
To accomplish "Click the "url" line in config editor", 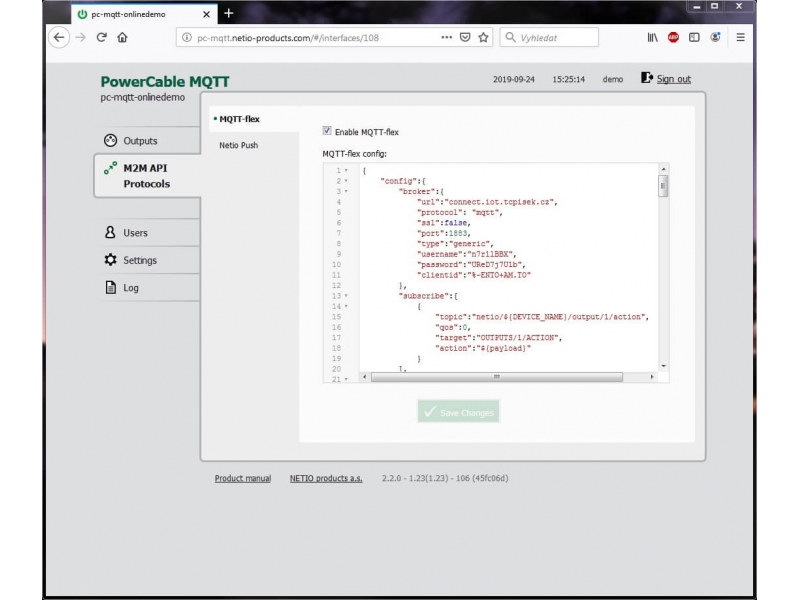I will coord(487,202).
